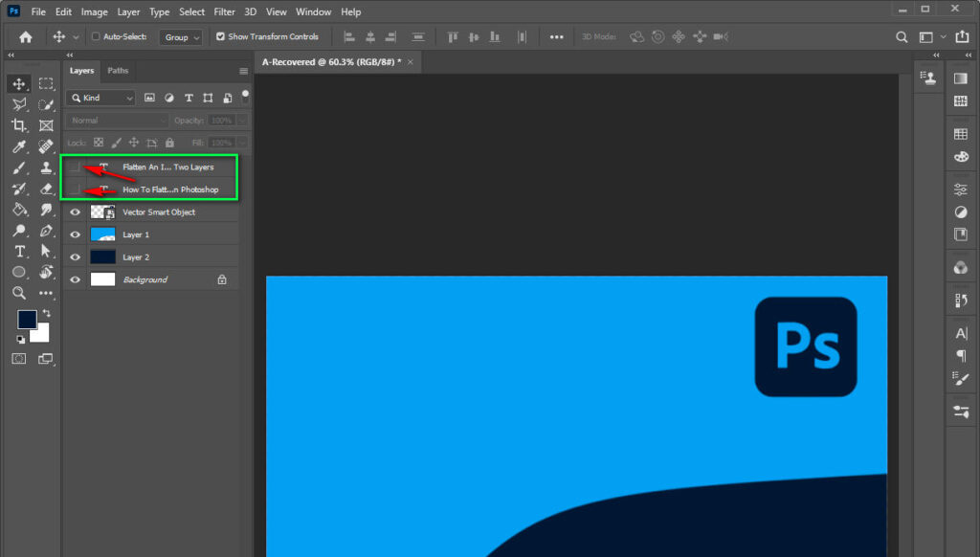Switch to the Paths tab
The image size is (980, 557).
118,70
